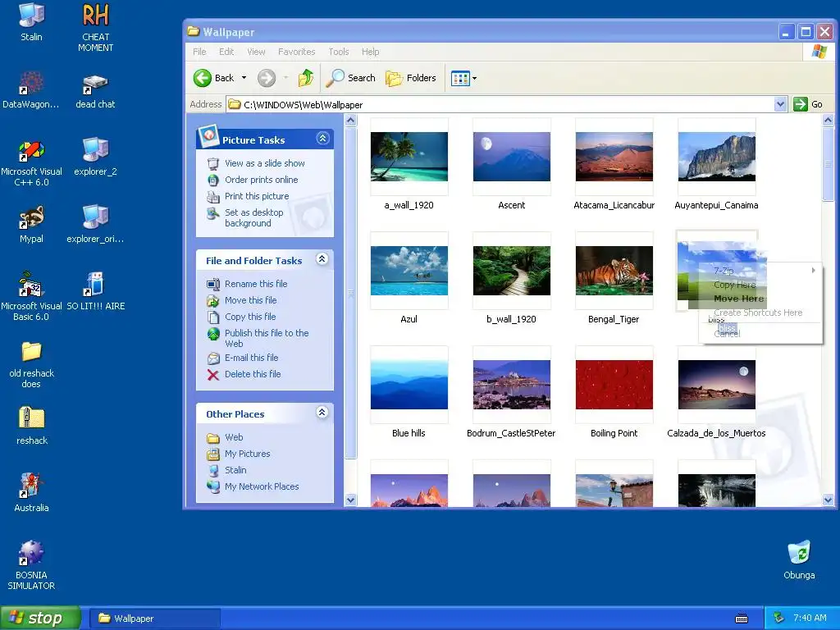Select the Ascent thumbnail

pos(512,157)
